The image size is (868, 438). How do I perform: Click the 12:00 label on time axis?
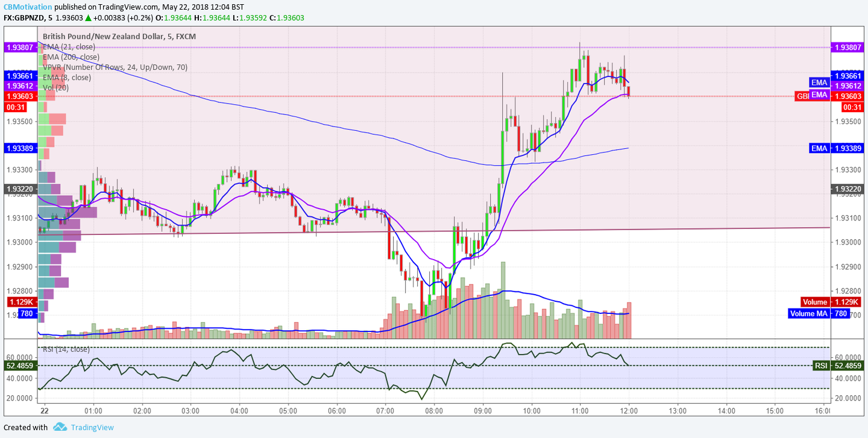pos(629,411)
